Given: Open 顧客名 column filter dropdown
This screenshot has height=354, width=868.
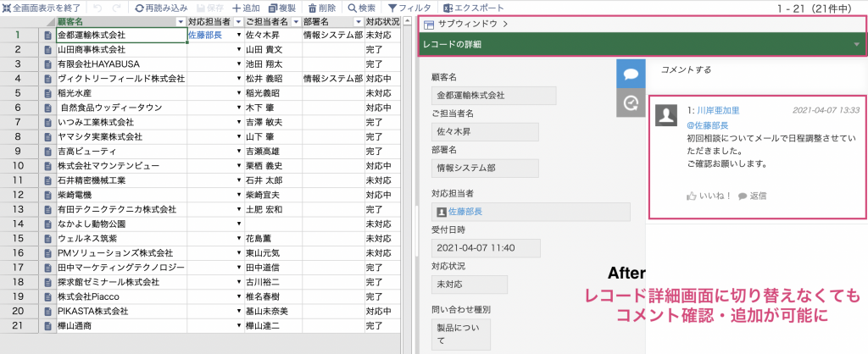Looking at the screenshot, I should 181,21.
